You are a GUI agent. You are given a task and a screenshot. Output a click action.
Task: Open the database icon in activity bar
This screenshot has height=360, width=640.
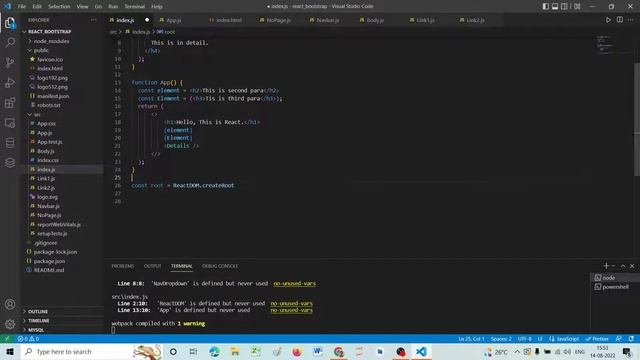click(10, 142)
